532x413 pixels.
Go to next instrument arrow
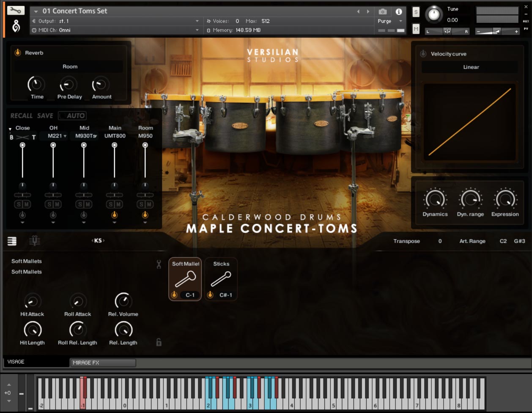tap(368, 11)
